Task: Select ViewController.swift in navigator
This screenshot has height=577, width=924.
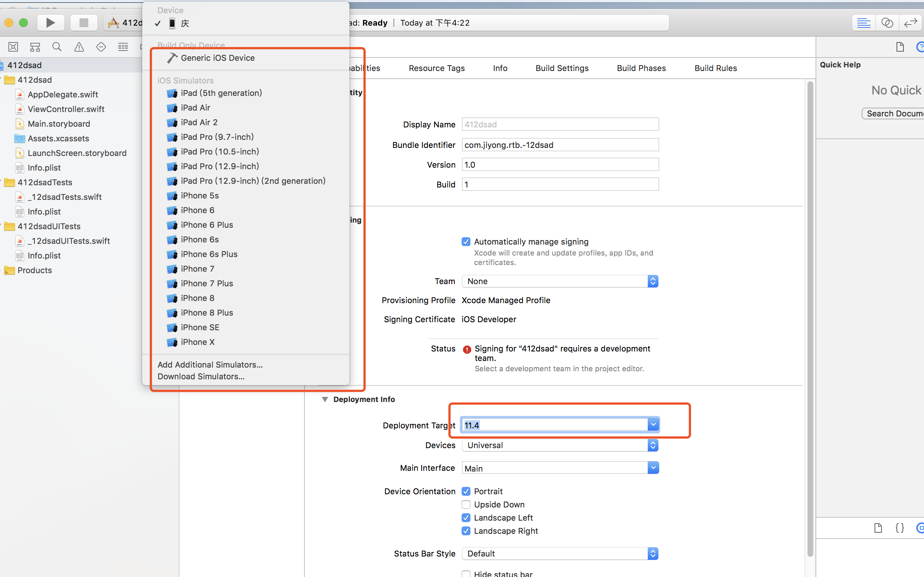Action: point(66,109)
